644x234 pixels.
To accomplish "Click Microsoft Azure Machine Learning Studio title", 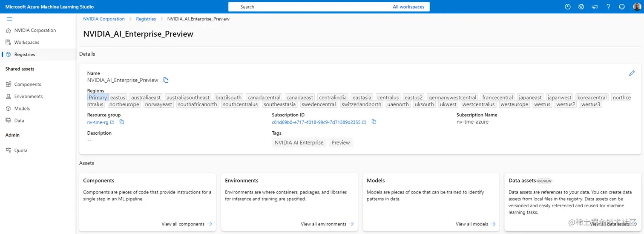I will click(x=49, y=7).
